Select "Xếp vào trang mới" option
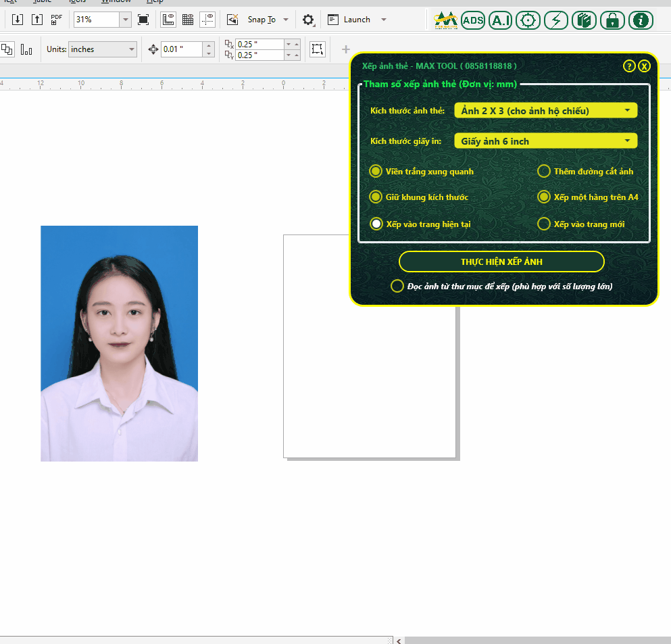 point(544,224)
